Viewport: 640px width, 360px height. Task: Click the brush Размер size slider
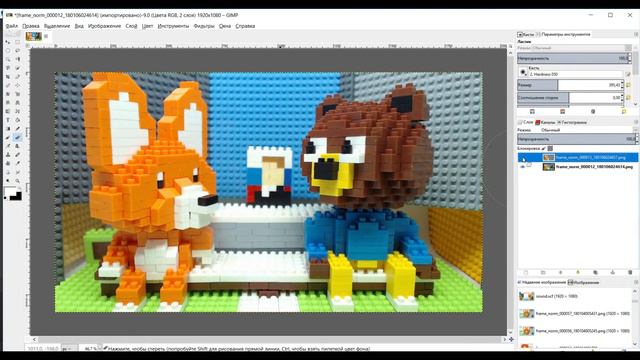pos(571,85)
